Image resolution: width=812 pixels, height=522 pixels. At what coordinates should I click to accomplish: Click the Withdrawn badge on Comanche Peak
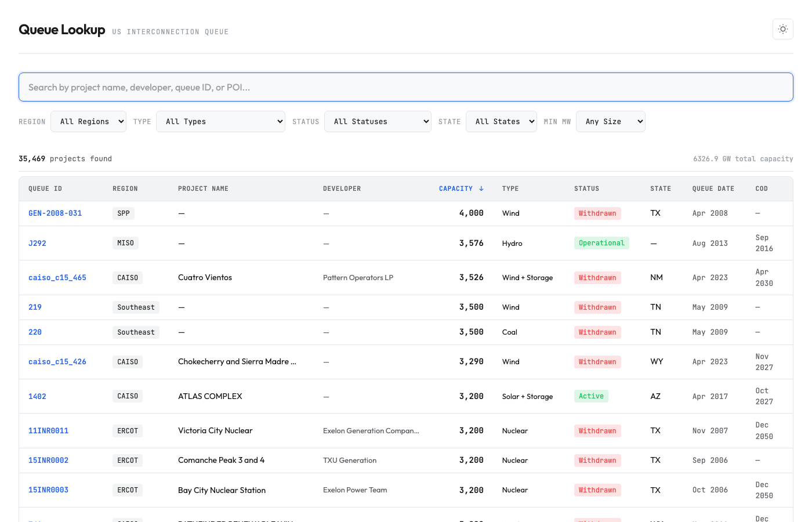coord(597,460)
